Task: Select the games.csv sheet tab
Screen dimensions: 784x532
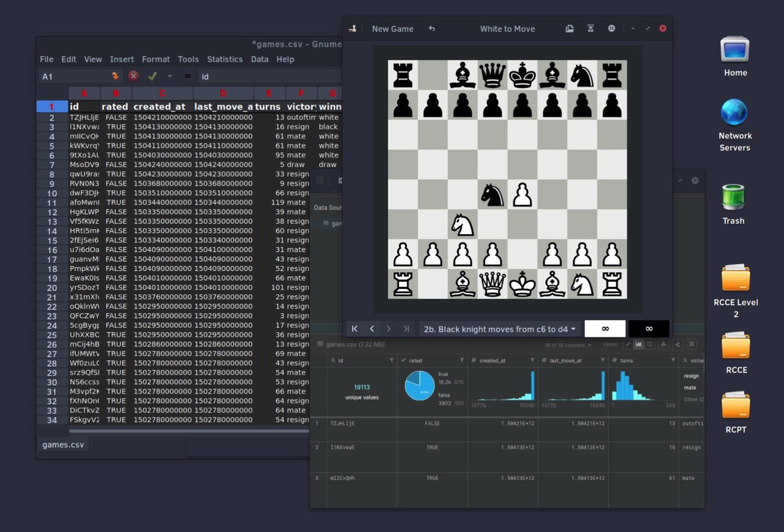Action: pyautogui.click(x=63, y=445)
